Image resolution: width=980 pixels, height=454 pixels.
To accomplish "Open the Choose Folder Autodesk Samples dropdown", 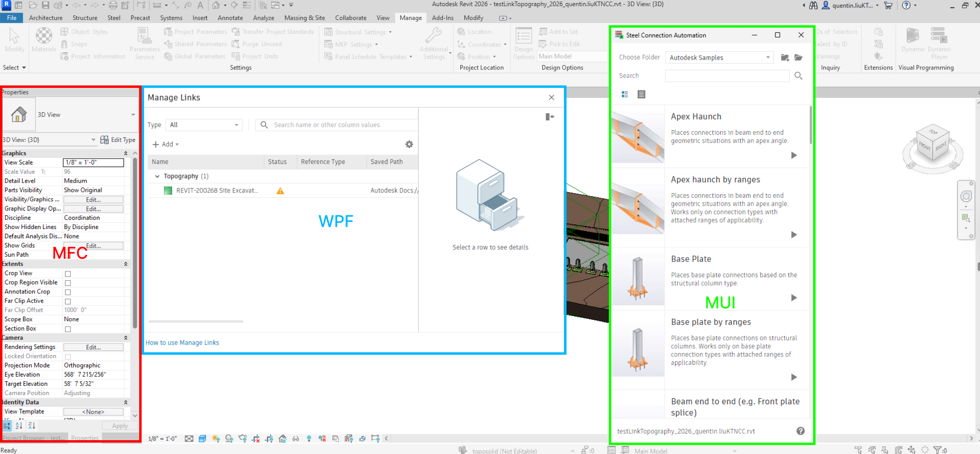I will tap(719, 57).
